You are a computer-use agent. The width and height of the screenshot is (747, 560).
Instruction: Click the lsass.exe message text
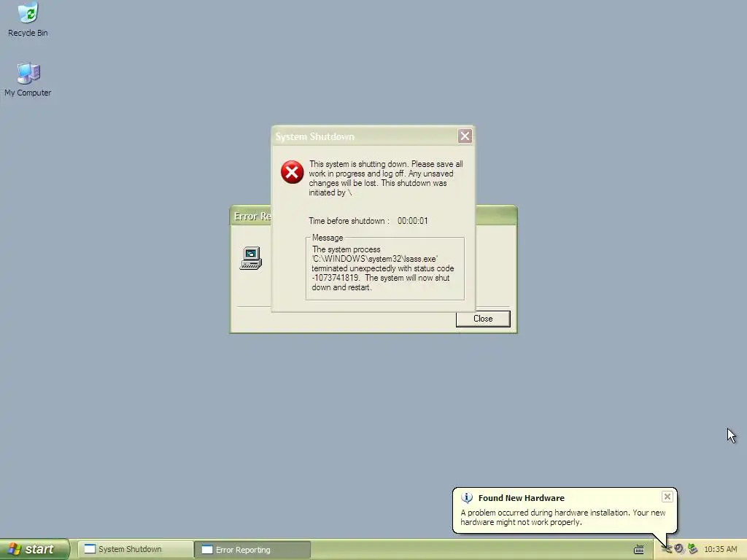point(383,268)
